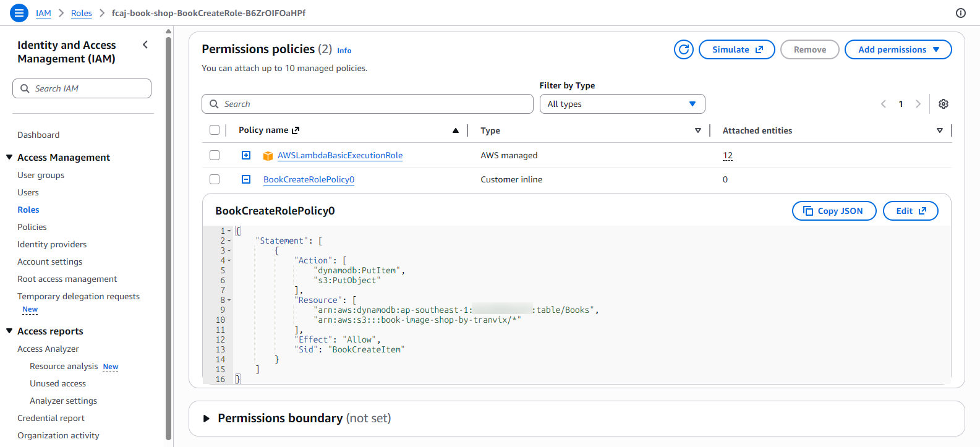Sort by the Attached entities column arrow

coord(940,130)
